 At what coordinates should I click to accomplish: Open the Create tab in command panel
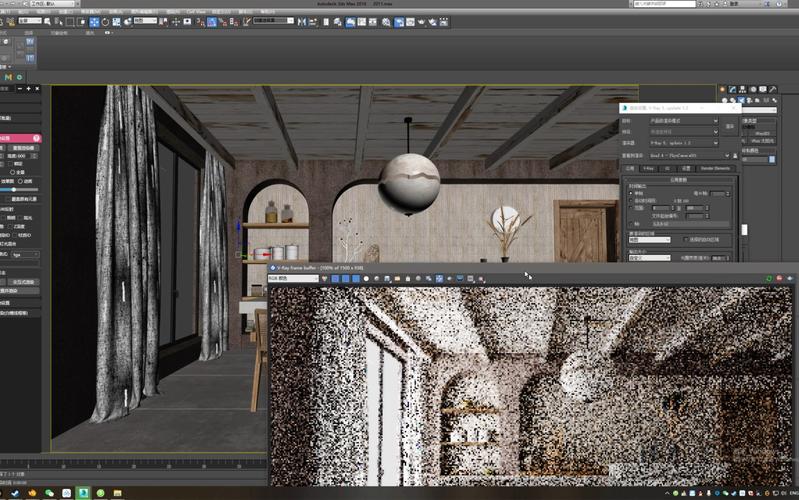(x=722, y=89)
